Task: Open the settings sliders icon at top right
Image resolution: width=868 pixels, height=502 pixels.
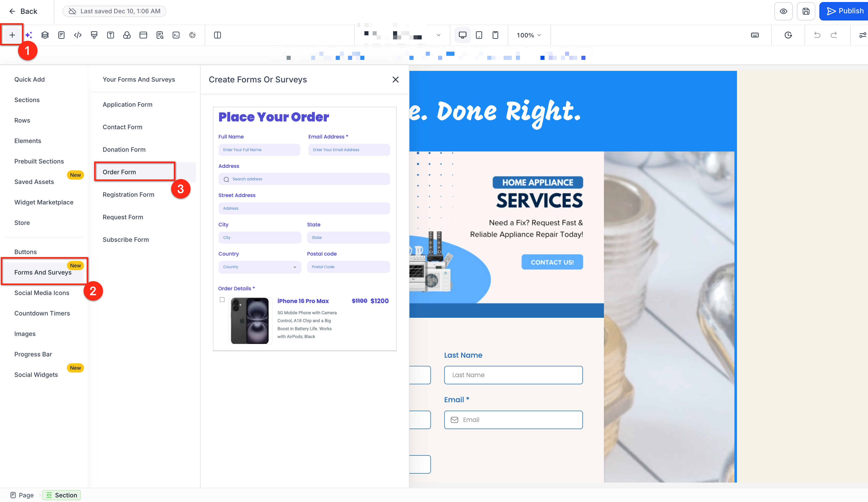Action: 862,35
